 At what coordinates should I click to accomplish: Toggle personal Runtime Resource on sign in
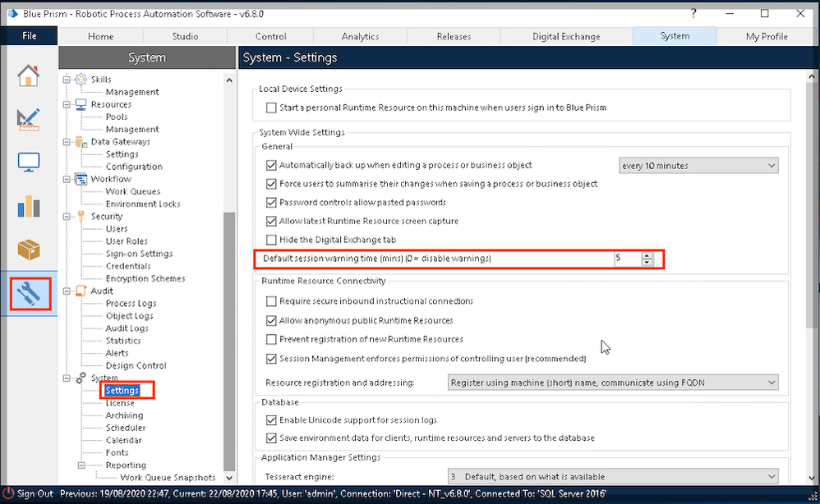point(271,108)
